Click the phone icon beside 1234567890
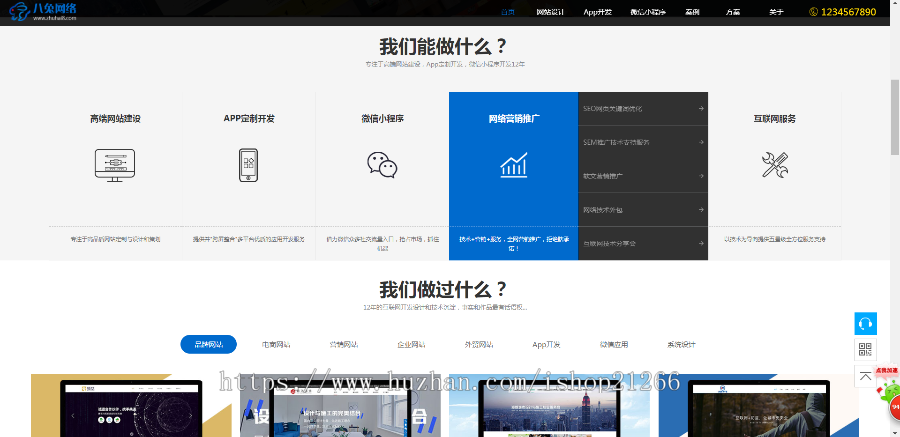This screenshot has height=437, width=900. (x=813, y=12)
